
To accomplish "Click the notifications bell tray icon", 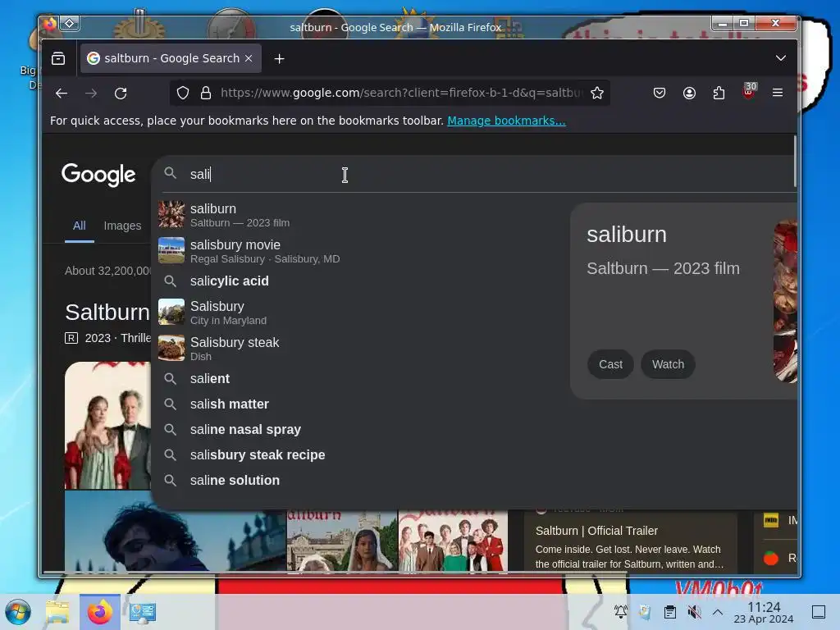I will [621, 611].
